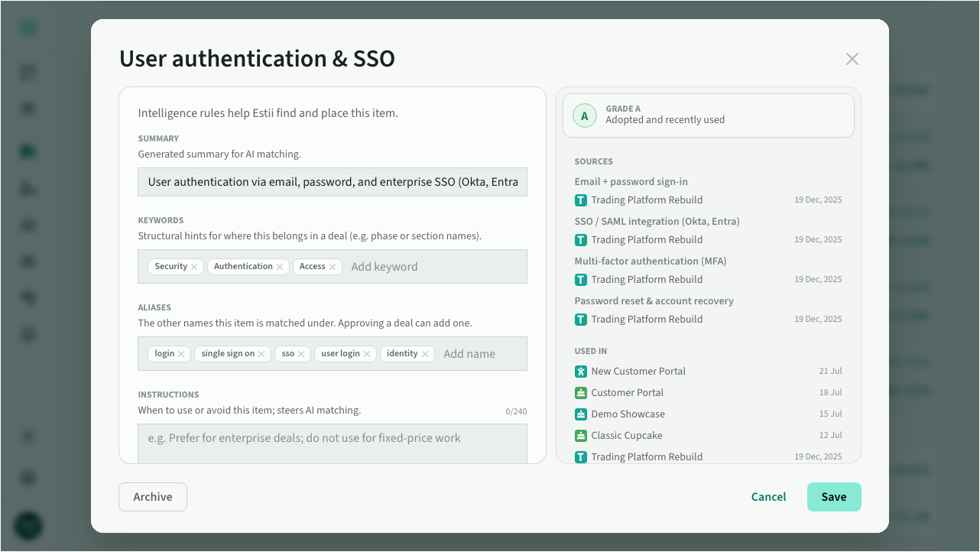Delete the login alias chip
This screenshot has height=552, width=980.
[x=181, y=354]
